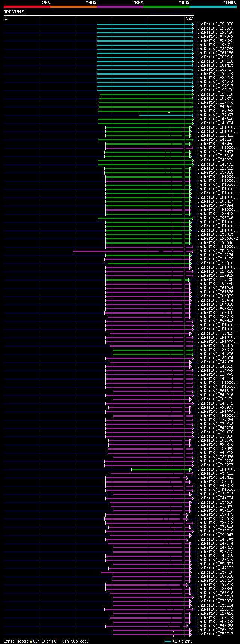This screenshot has height=644, width=240.
Task: Select hit label UniRef100_Q00RX3
Action: click(x=215, y=98)
